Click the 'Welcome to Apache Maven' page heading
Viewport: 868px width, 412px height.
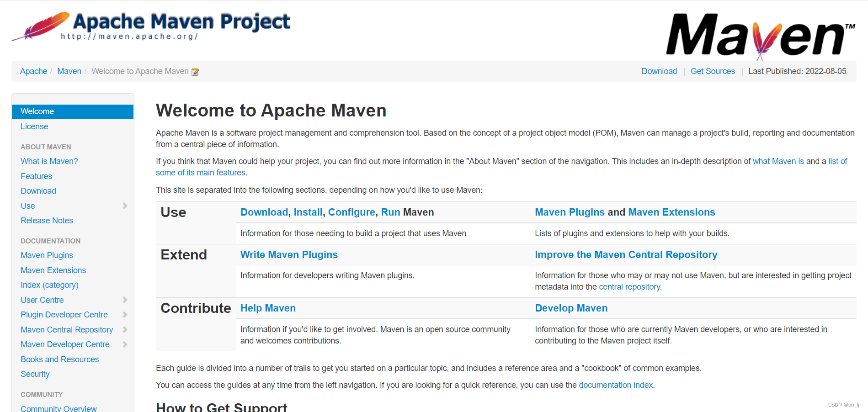271,111
